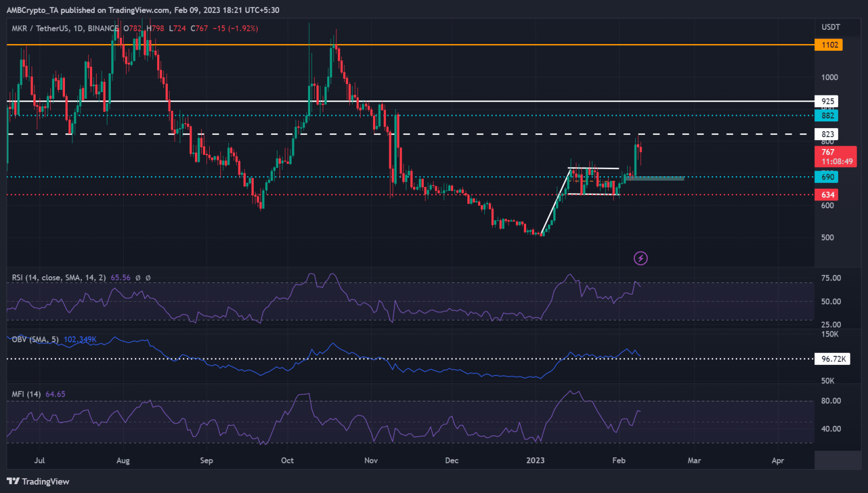Select the cyan 690 price label
The width and height of the screenshot is (868, 493).
tap(827, 177)
